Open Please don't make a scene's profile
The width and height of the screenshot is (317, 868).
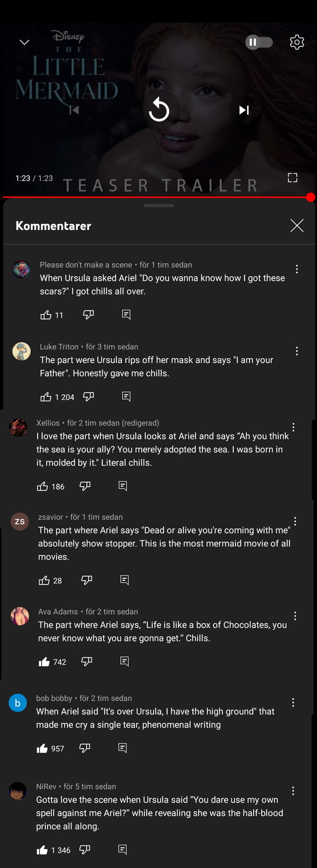(21, 270)
